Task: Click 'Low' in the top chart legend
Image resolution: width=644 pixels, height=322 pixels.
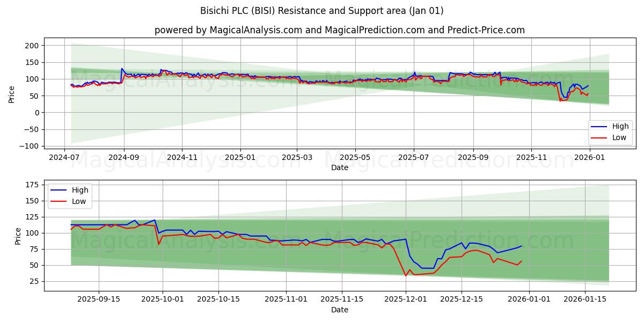Action: point(619,137)
